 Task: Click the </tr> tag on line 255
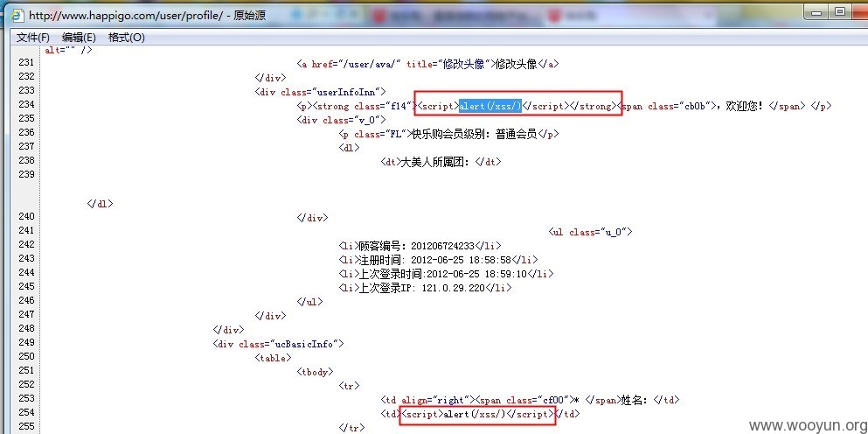tap(351, 428)
